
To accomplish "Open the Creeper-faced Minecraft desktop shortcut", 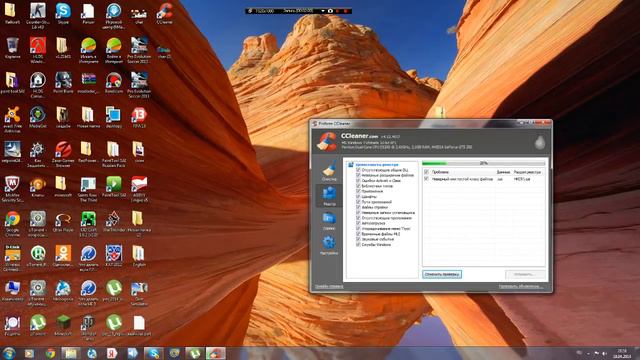I will [x=88, y=224].
